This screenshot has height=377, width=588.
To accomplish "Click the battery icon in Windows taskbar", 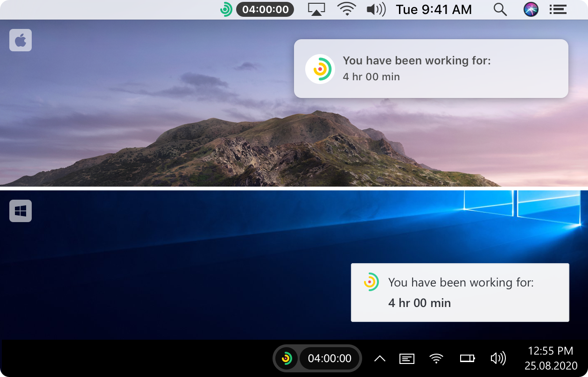I will pos(467,358).
